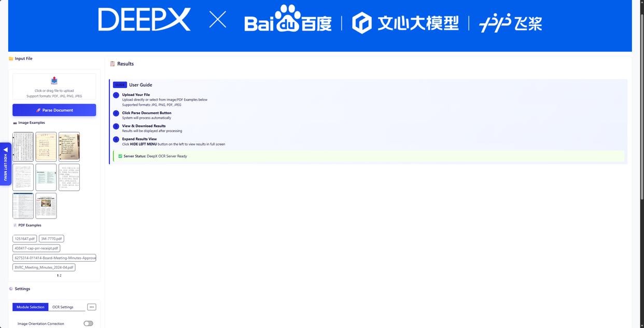Viewport: 644px width, 328px height.
Task: Load the 438417-cap-prr-receipt.pdf example
Action: [36, 248]
